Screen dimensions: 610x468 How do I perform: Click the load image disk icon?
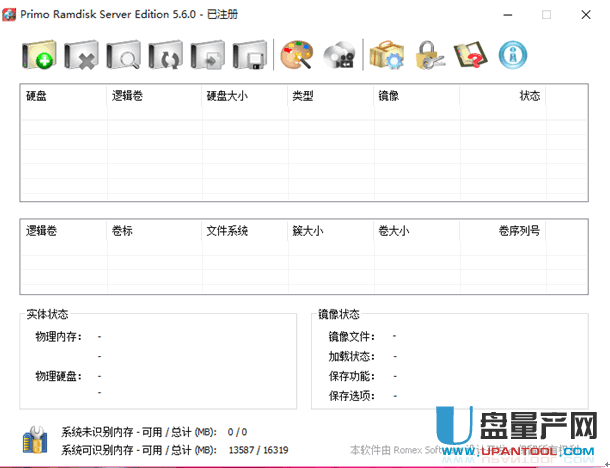click(x=207, y=55)
